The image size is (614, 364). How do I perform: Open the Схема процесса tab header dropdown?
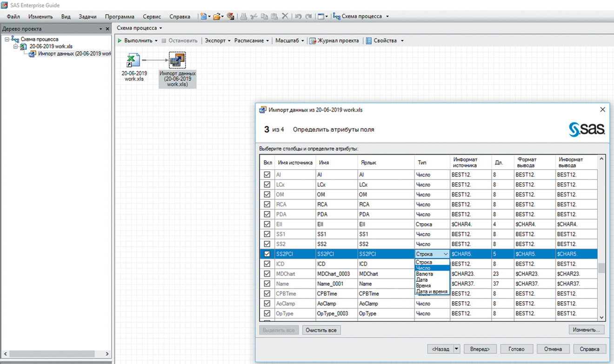tap(160, 28)
